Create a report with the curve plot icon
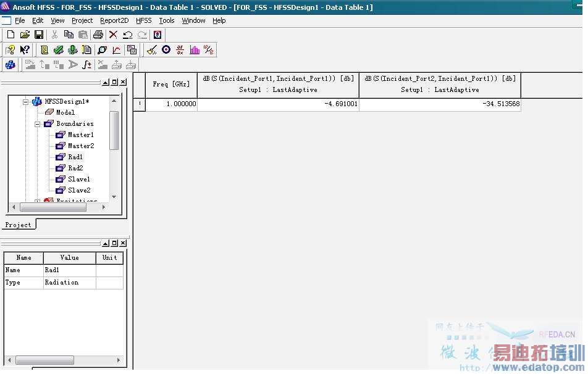The width and height of the screenshot is (588, 374). pyautogui.click(x=117, y=50)
